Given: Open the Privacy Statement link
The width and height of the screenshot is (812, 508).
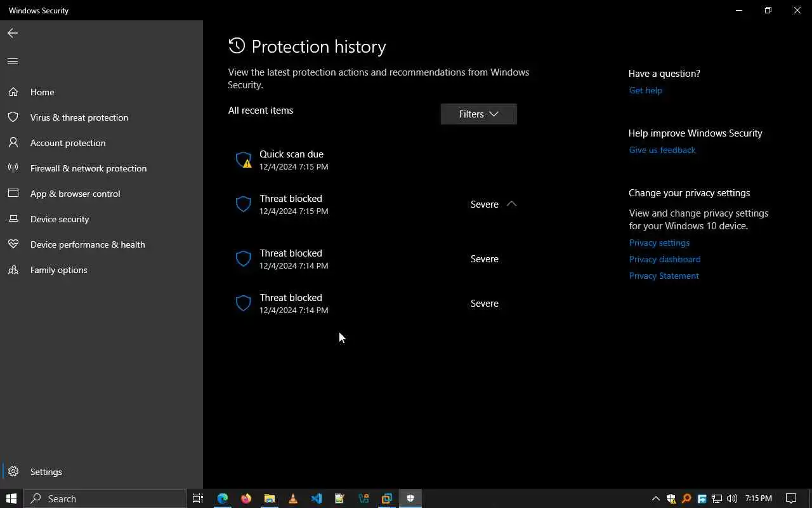Looking at the screenshot, I should (664, 276).
